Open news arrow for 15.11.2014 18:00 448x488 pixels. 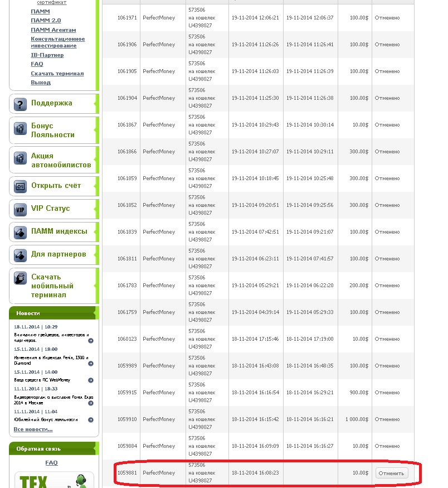point(91,364)
